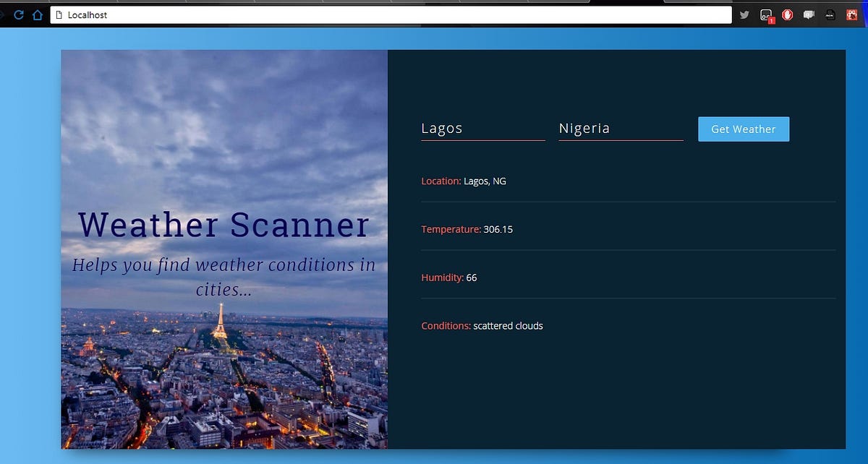Image resolution: width=868 pixels, height=464 pixels.
Task: Select the Location row showing 'Lagos, NG'
Action: [x=485, y=181]
